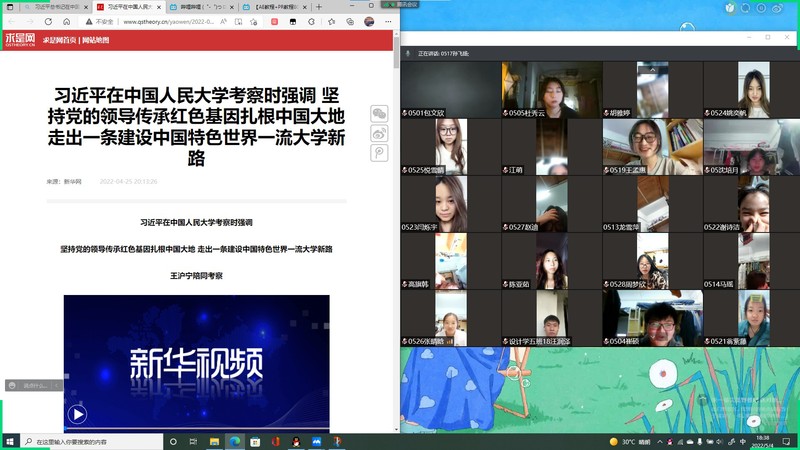Share article via Weibo icon

point(380,133)
